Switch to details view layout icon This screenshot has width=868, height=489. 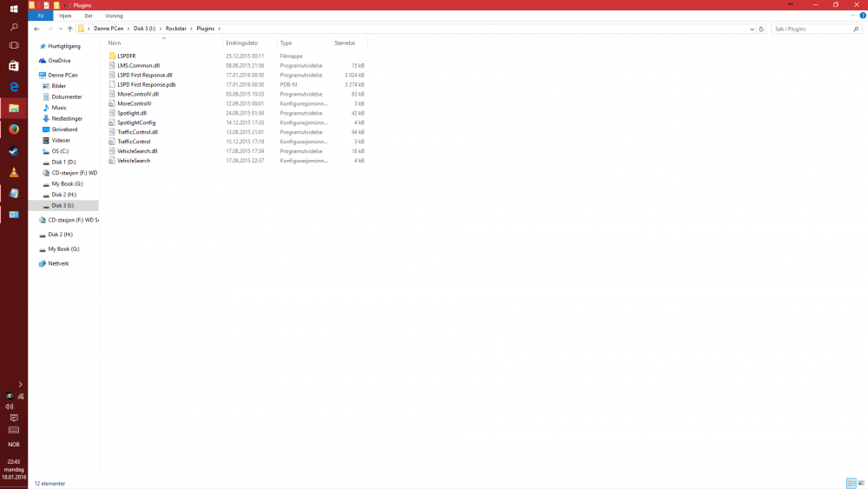852,483
